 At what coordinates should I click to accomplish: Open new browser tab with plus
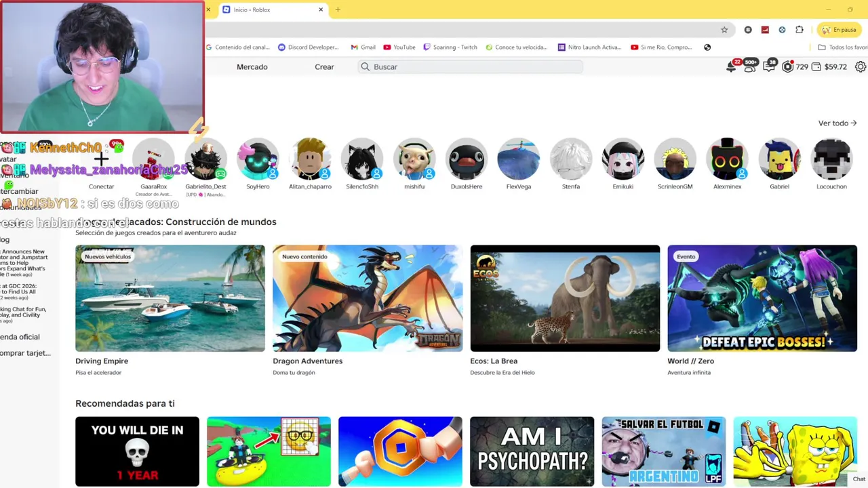click(338, 9)
